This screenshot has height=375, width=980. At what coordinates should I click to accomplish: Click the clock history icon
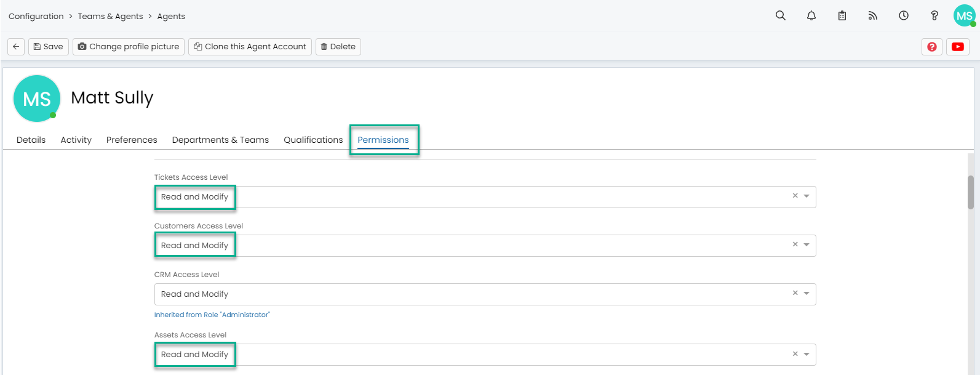point(903,16)
